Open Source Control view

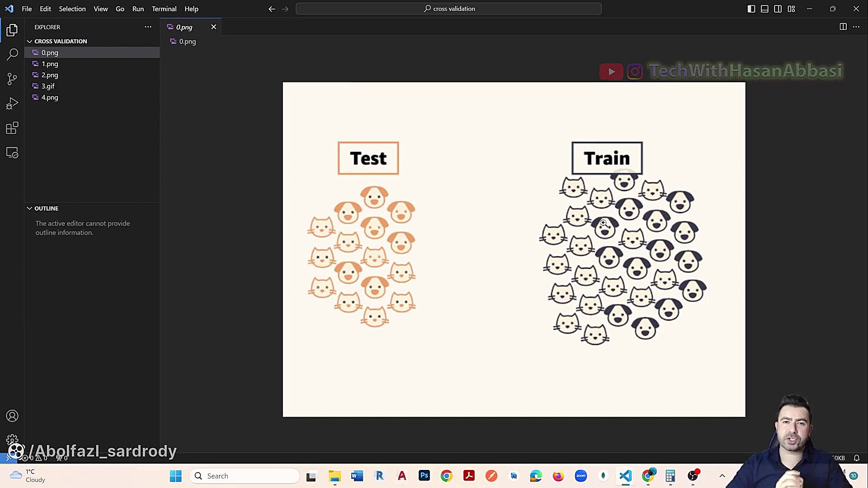point(12,79)
